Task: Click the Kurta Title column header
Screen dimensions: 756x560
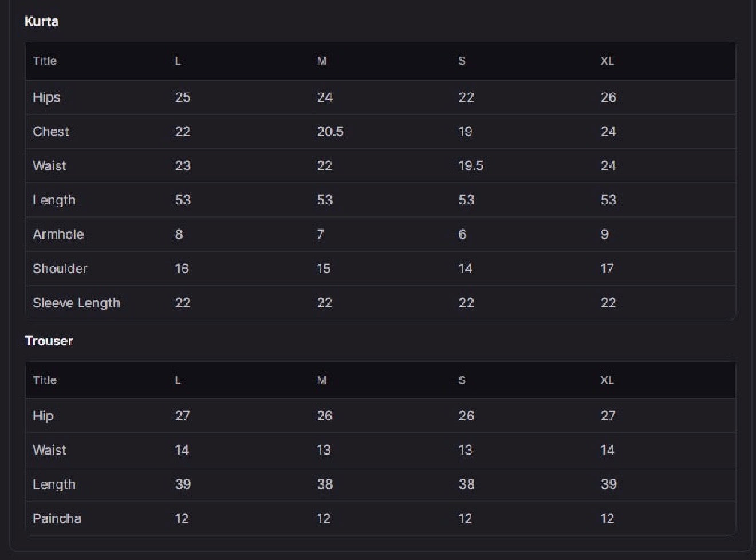Action: point(45,61)
